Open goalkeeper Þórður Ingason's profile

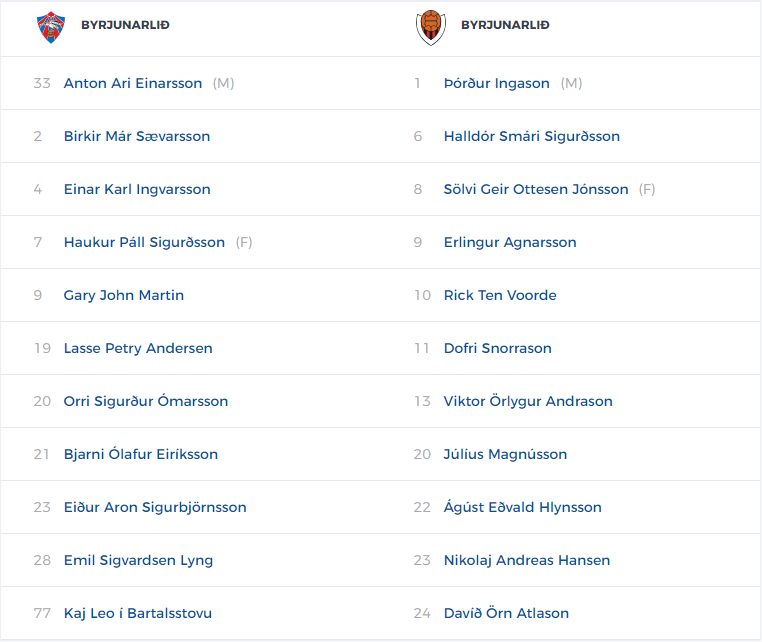coord(497,83)
